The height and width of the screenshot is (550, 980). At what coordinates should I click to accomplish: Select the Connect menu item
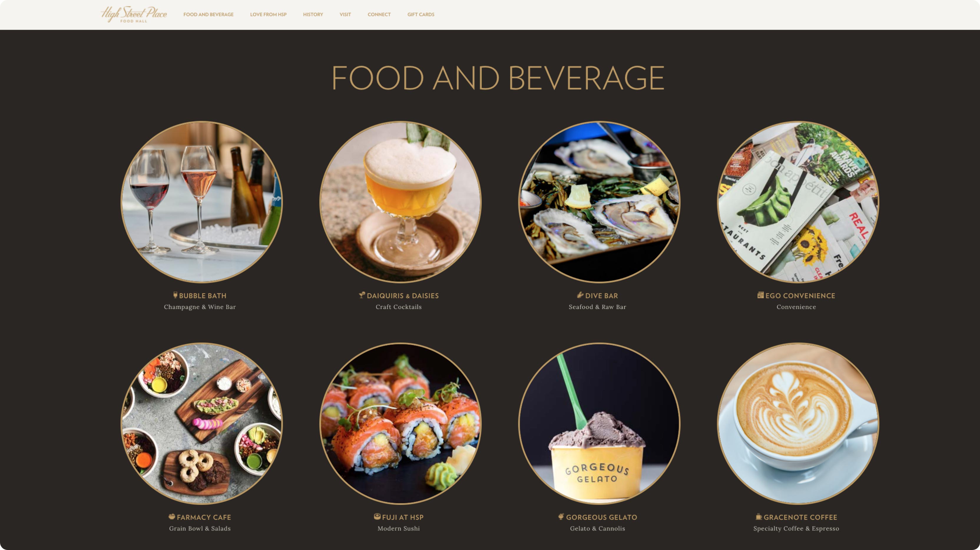coord(379,14)
